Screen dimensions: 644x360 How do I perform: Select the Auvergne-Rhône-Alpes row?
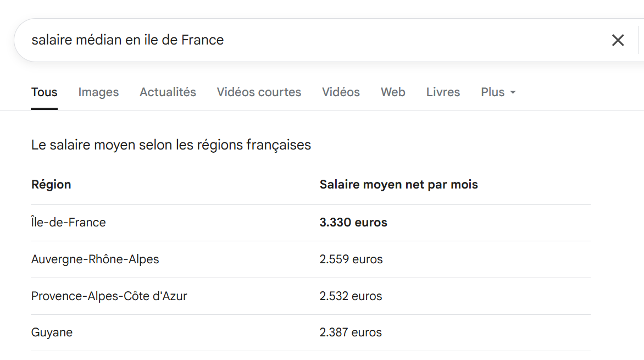pyautogui.click(x=311, y=259)
